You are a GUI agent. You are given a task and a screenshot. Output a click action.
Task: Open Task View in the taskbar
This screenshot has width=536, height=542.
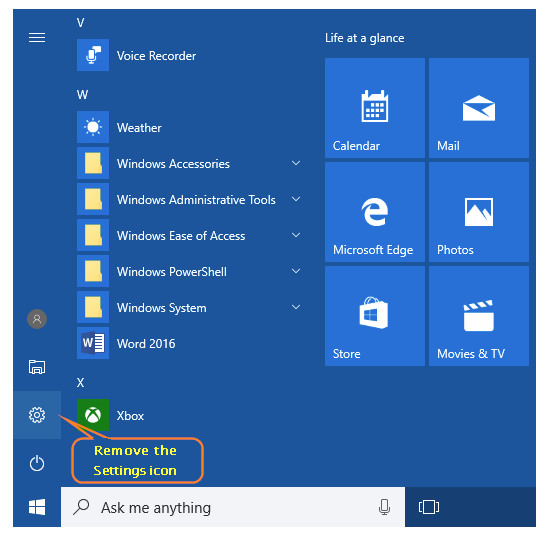(x=429, y=507)
